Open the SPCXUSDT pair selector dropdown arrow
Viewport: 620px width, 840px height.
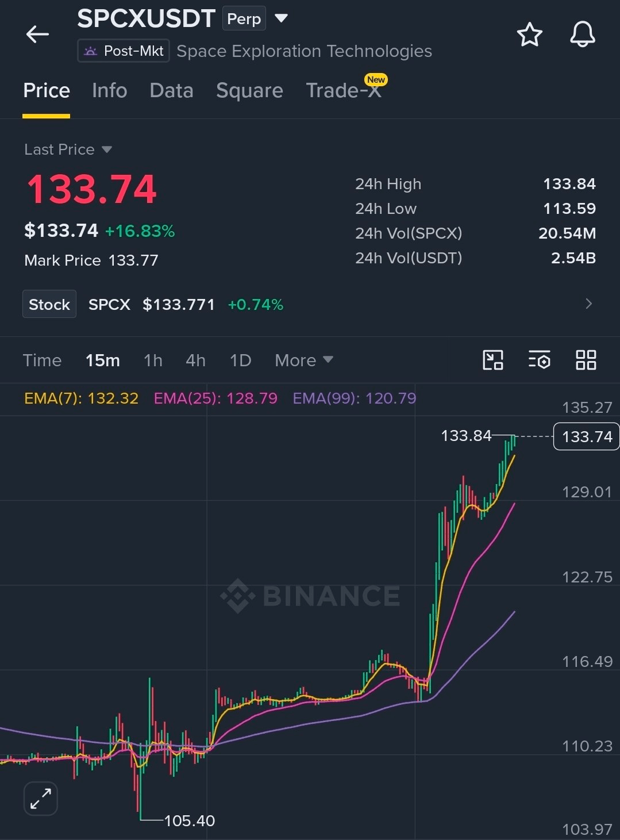[x=281, y=18]
